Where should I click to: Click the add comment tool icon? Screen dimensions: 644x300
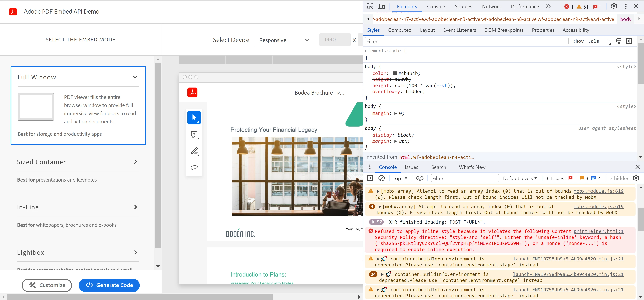pyautogui.click(x=194, y=134)
